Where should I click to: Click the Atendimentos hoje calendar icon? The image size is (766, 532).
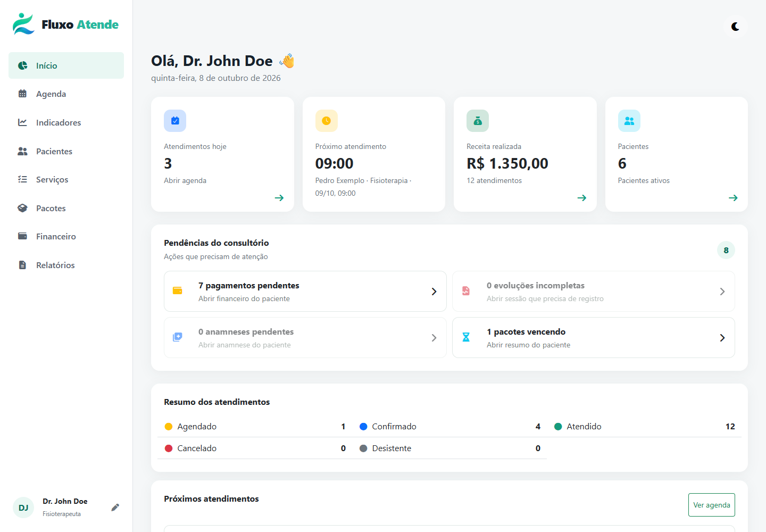(x=175, y=121)
